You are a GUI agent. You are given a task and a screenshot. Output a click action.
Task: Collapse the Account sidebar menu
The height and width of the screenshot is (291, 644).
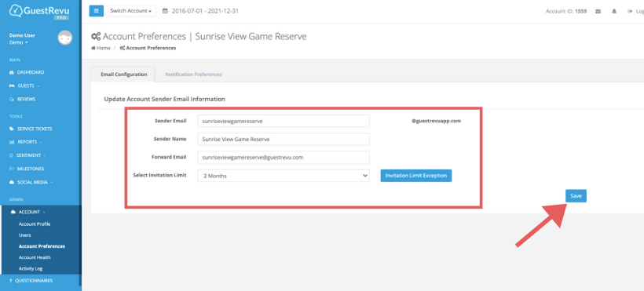[x=31, y=213]
